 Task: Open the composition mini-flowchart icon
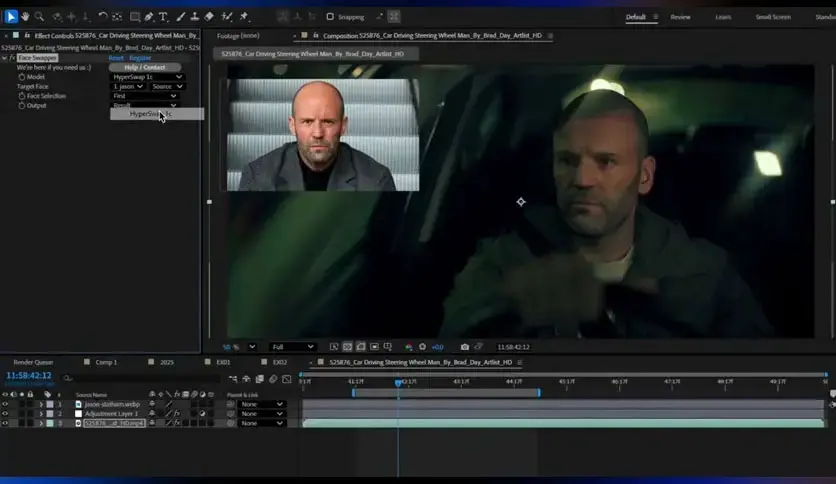pos(233,379)
